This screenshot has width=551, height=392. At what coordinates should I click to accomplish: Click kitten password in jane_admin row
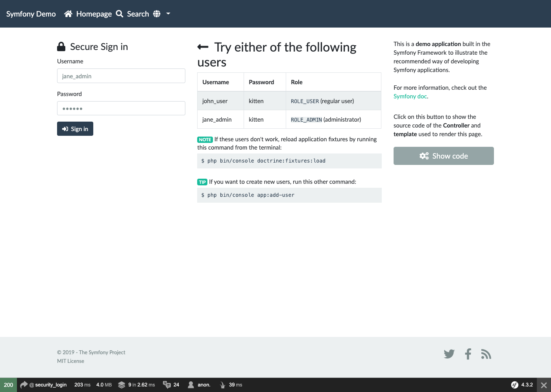[265, 119]
